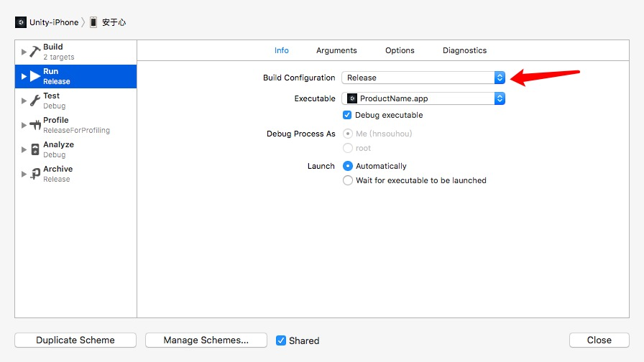This screenshot has height=362, width=644.
Task: Click the Archive icon in sidebar
Action: click(x=34, y=174)
